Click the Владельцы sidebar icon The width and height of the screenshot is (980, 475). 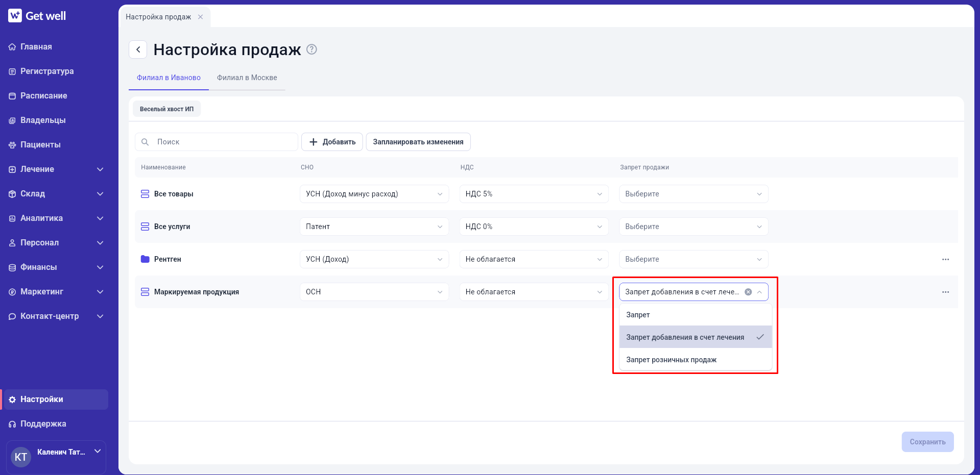coord(12,120)
